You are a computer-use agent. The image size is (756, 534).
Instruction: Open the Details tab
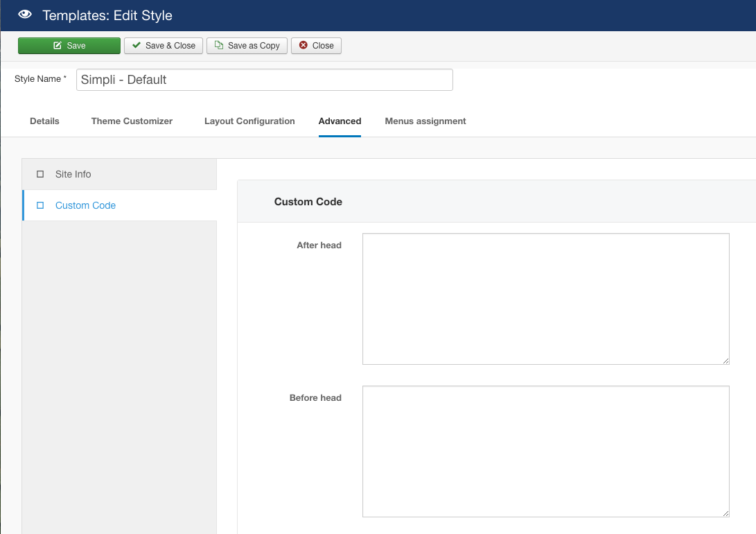tap(44, 121)
